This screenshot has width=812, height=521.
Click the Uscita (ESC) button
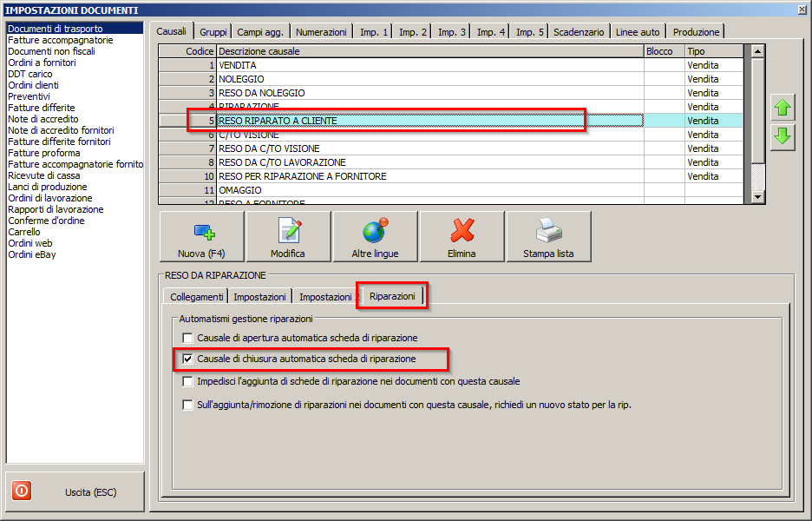(75, 491)
